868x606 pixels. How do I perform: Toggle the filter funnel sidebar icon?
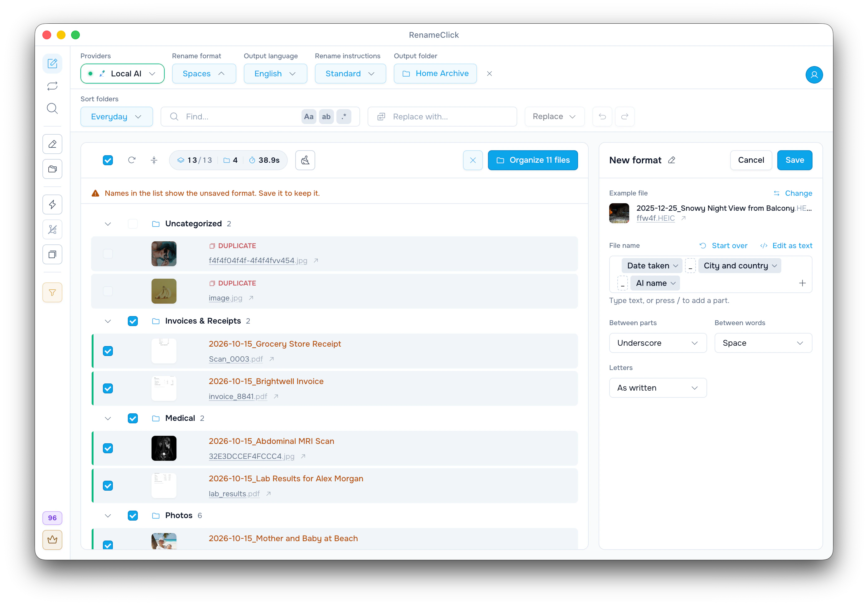[52, 293]
